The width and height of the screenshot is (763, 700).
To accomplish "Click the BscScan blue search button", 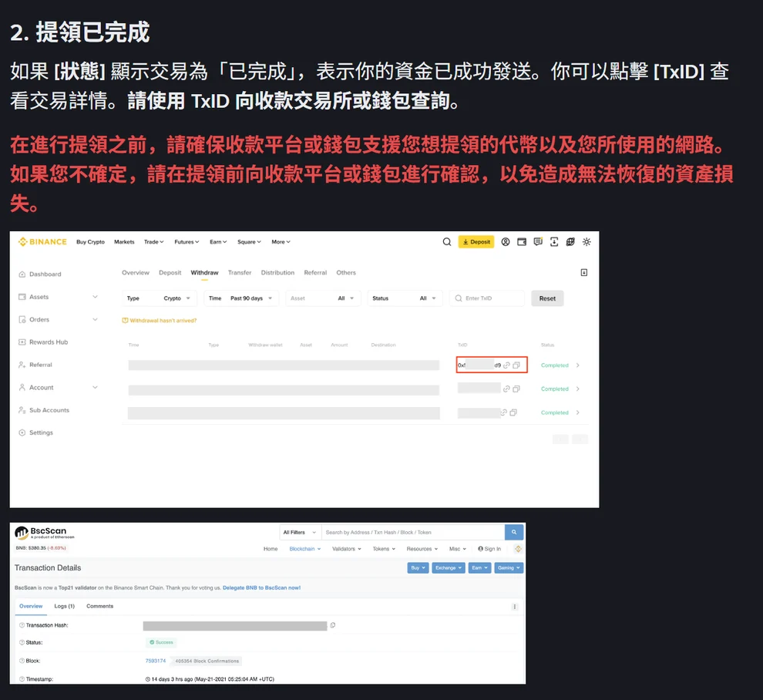I will pos(514,532).
